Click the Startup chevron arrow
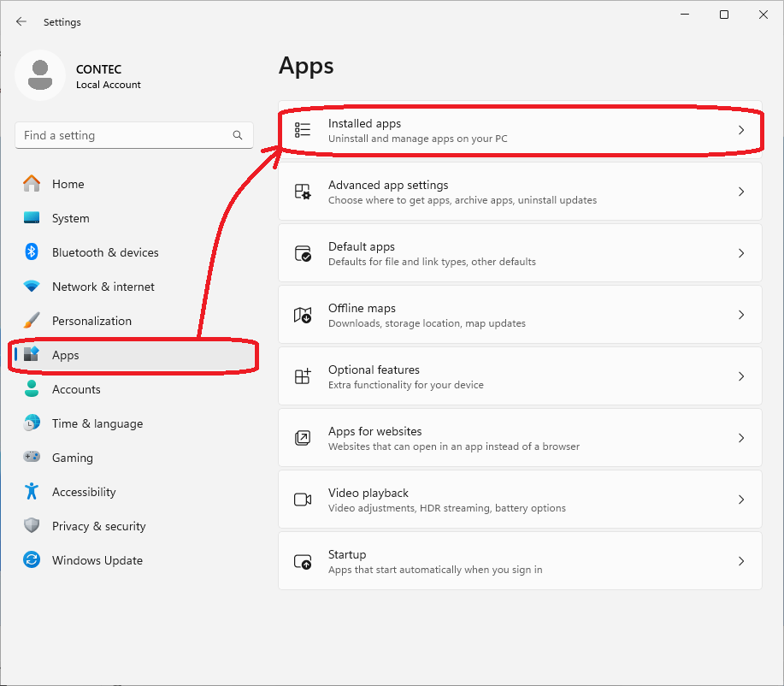The width and height of the screenshot is (784, 686). coord(741,561)
